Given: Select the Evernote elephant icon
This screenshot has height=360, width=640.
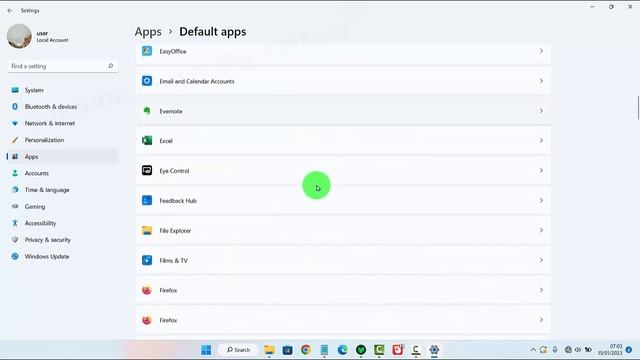Looking at the screenshot, I should [147, 111].
